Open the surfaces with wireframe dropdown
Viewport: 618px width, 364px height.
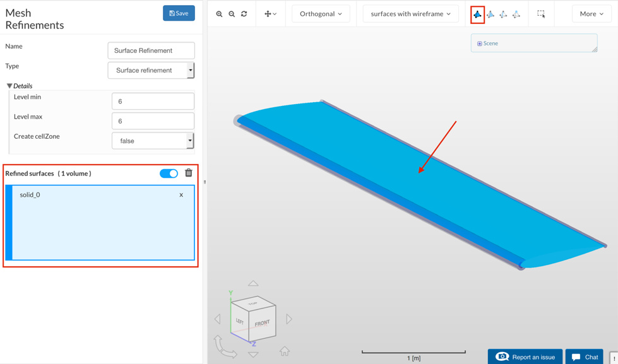pyautogui.click(x=410, y=14)
